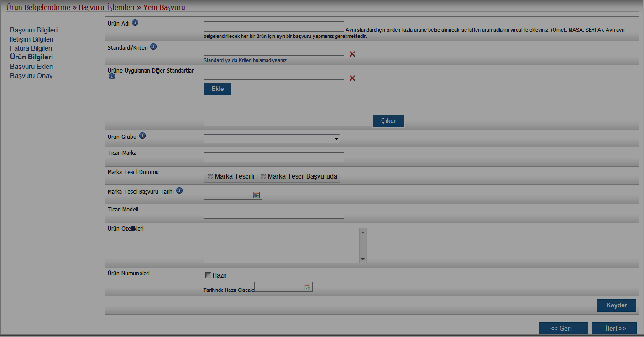Focus the Ticari Modeli field

[274, 214]
